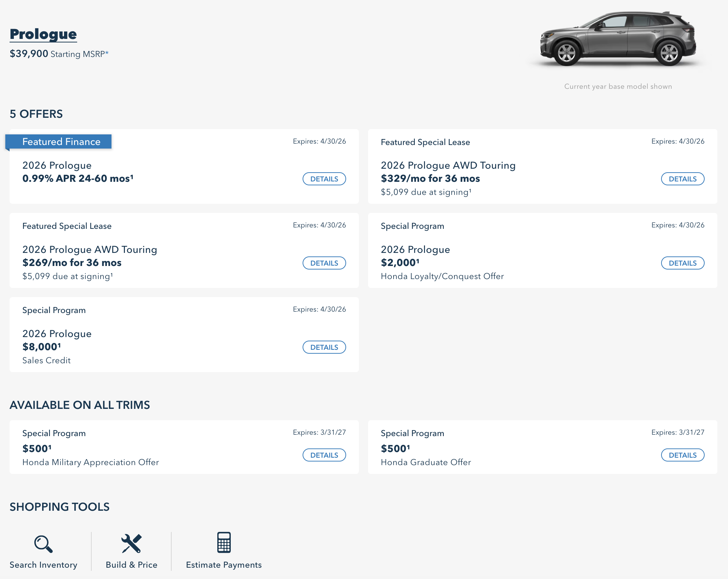The image size is (728, 579).
Task: Click the Search Inventory magnifying glass icon
Action: point(43,544)
